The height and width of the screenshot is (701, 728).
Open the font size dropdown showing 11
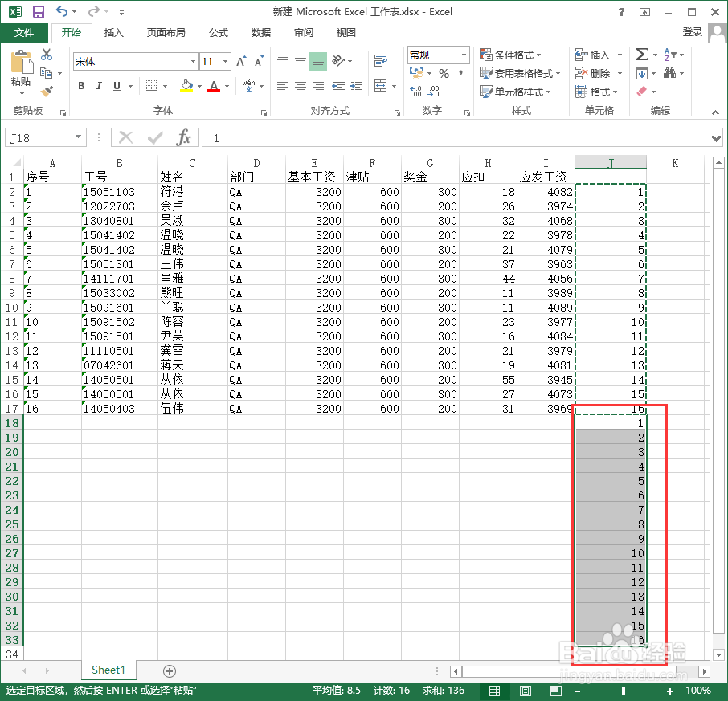(x=226, y=61)
